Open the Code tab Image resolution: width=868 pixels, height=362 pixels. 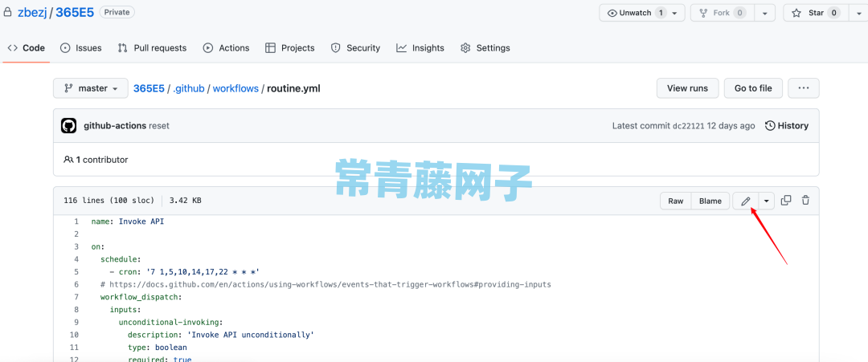(x=26, y=48)
